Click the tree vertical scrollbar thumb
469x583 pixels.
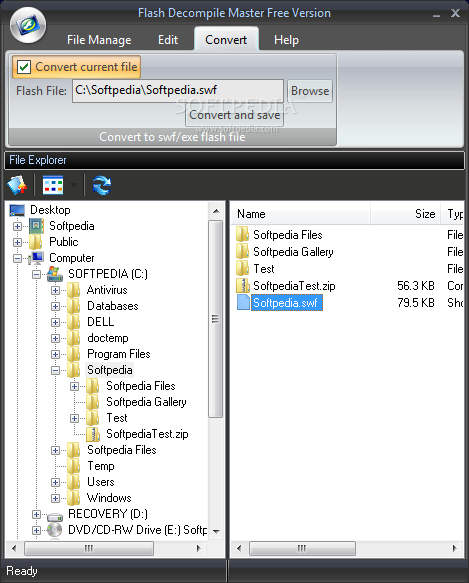pos(216,319)
